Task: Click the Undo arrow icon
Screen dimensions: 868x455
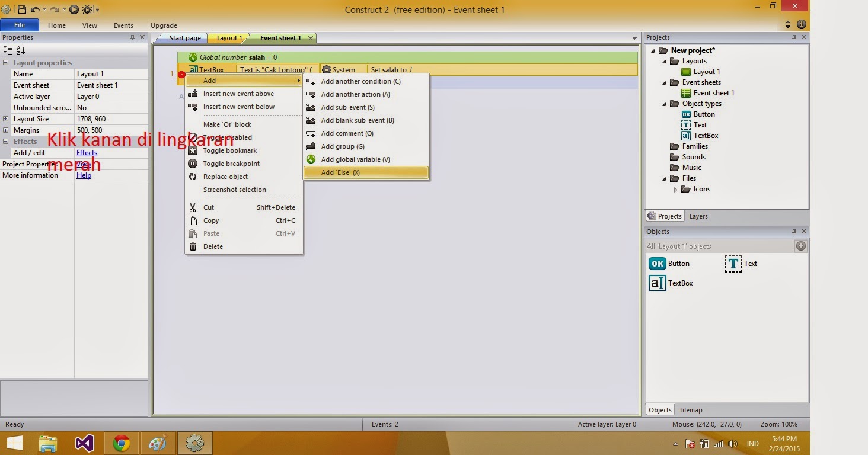Action: (x=35, y=9)
